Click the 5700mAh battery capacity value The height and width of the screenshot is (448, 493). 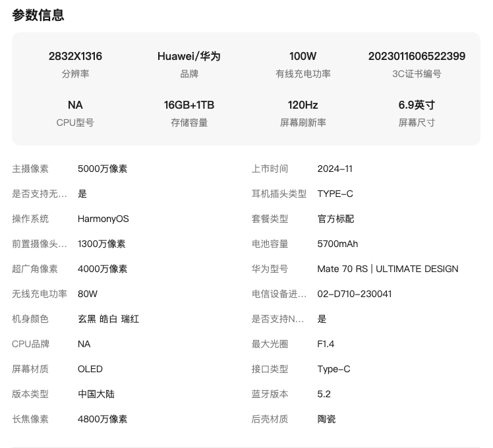click(x=337, y=244)
